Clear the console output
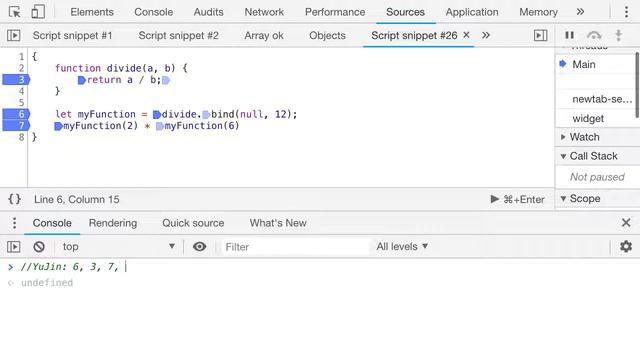Viewport: 640px width, 360px height. tap(39, 247)
